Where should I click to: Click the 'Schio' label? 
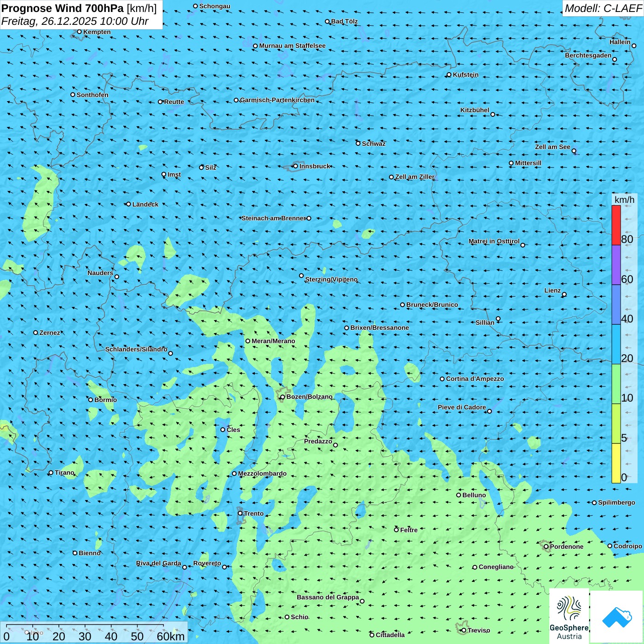click(299, 617)
